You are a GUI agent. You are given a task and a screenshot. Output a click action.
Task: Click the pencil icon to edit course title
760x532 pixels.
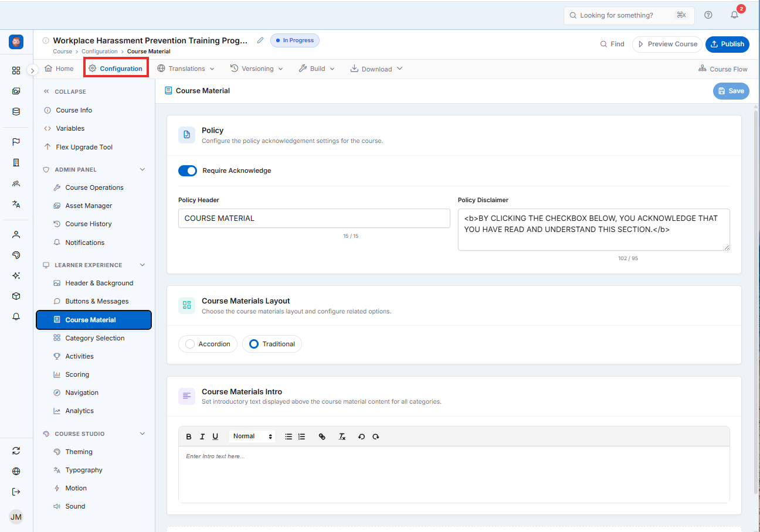click(260, 40)
